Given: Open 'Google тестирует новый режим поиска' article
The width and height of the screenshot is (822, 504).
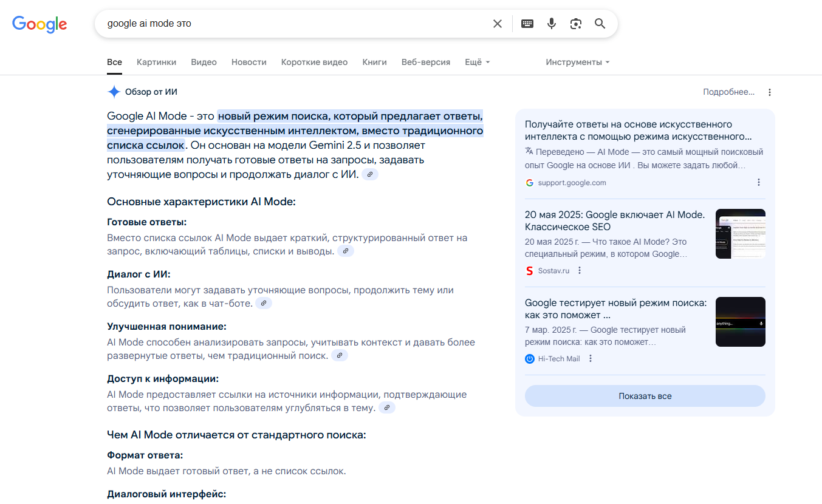Looking at the screenshot, I should [615, 308].
